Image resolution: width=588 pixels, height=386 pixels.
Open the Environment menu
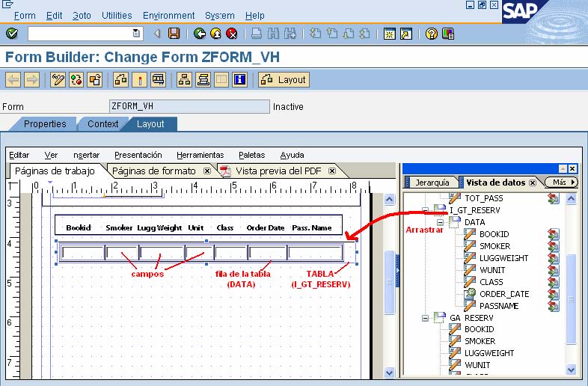tap(169, 16)
